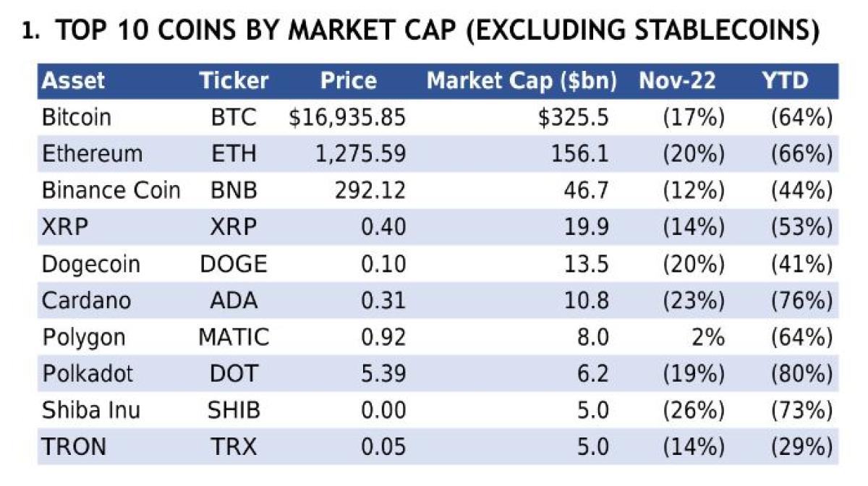Click Bitcoin's market cap $325.5
The image size is (868, 486).
573,117
